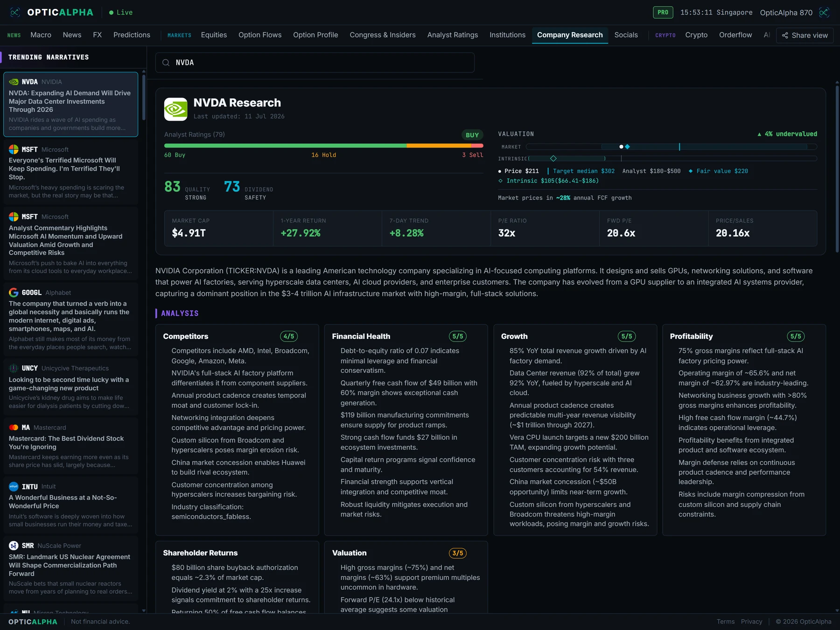Open the UNCY second time lucky narrative

(x=70, y=386)
